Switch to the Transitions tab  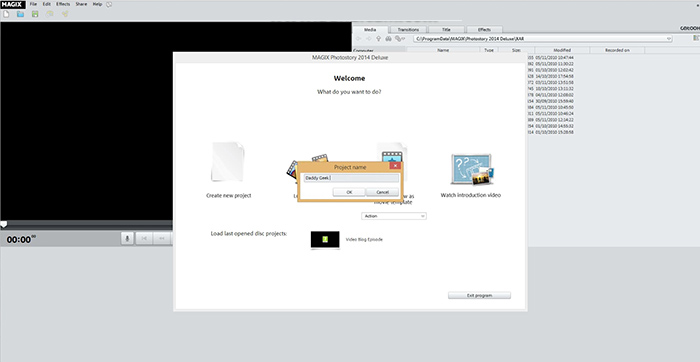coord(408,29)
